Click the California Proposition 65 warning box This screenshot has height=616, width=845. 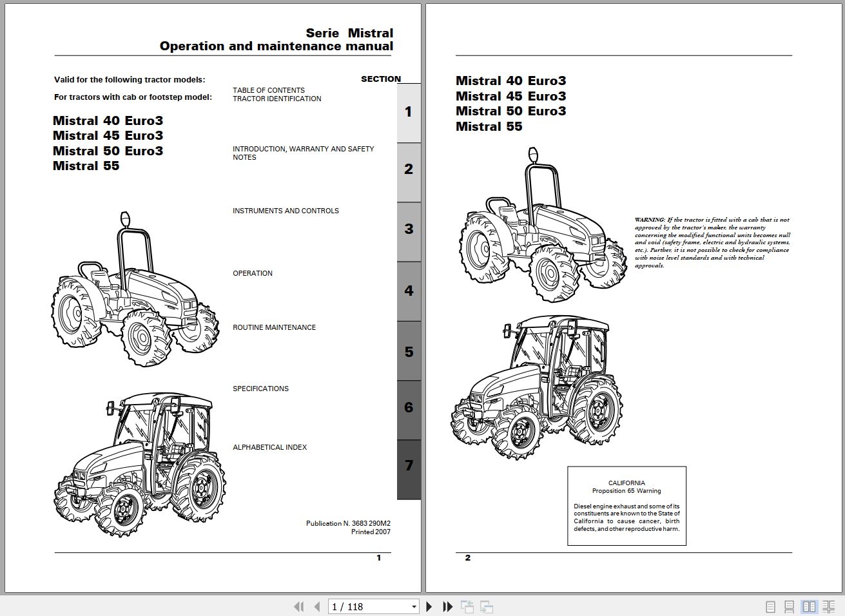pyautogui.click(x=626, y=506)
